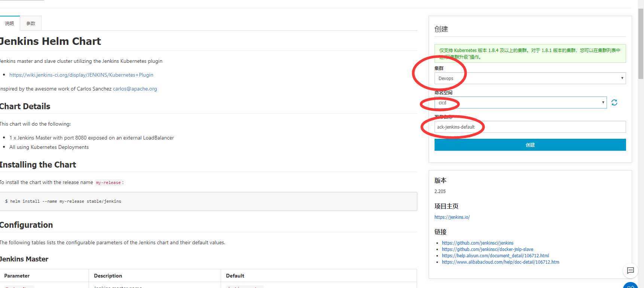Click the blue 创建 button
Screen dimensions: 644x288
coord(530,145)
